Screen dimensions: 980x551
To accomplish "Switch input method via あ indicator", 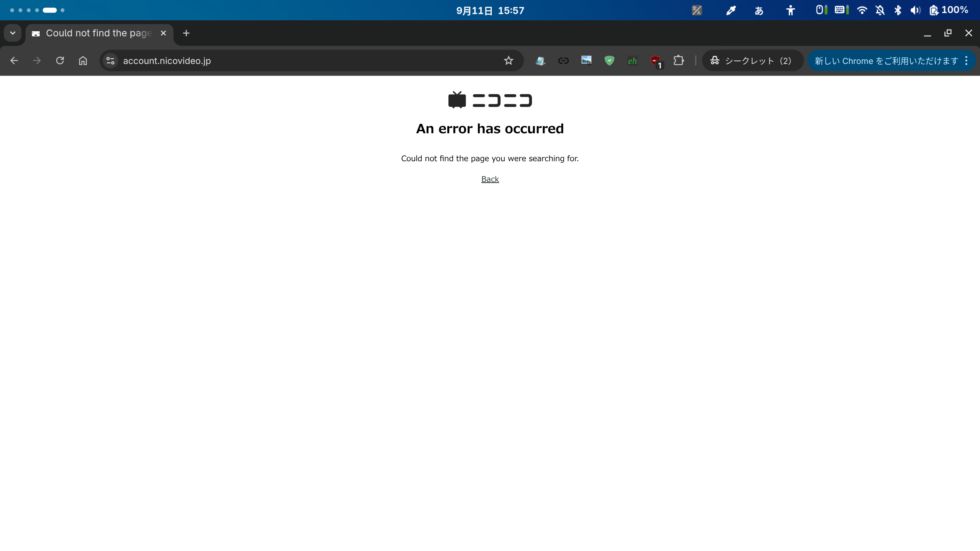I will tap(759, 10).
